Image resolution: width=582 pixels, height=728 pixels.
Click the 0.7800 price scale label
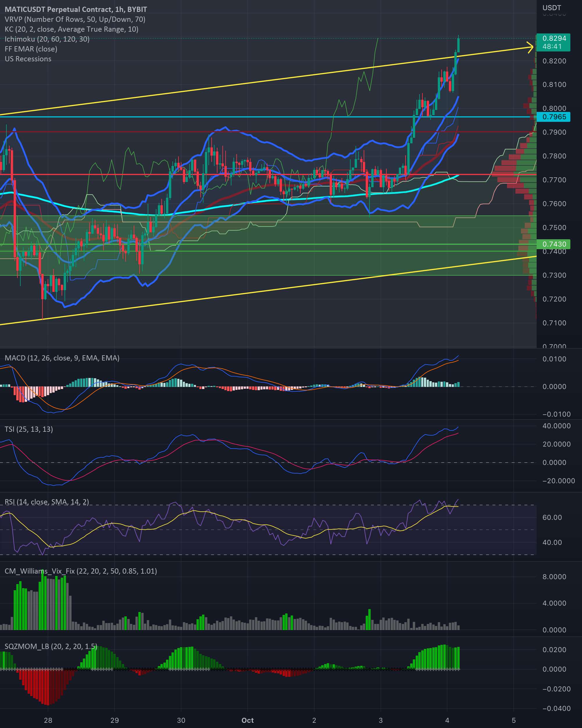[554, 156]
